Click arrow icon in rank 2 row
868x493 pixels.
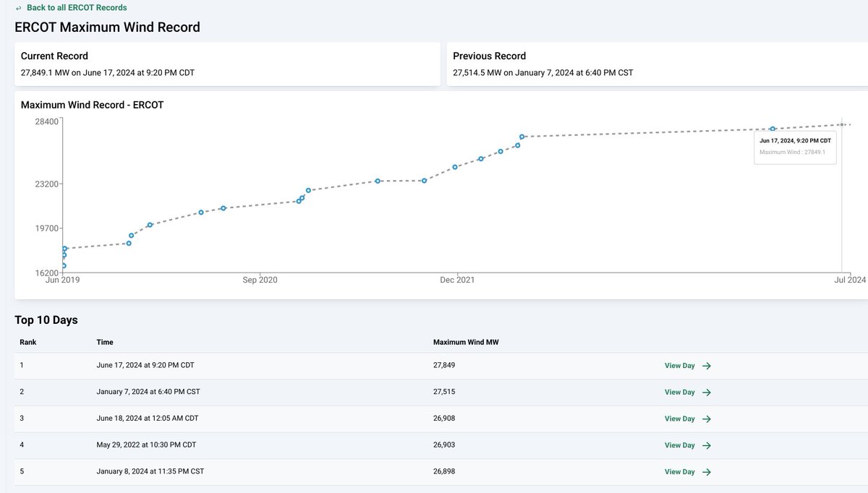[707, 393]
